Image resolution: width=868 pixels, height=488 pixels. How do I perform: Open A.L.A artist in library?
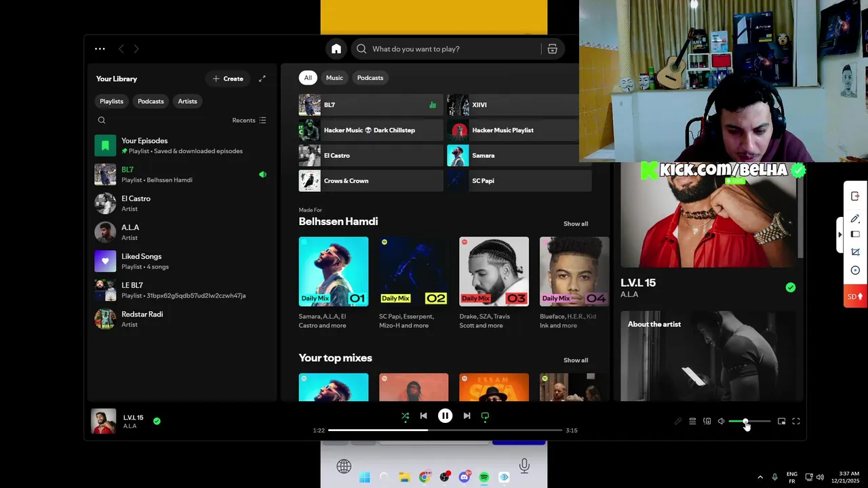click(x=182, y=232)
